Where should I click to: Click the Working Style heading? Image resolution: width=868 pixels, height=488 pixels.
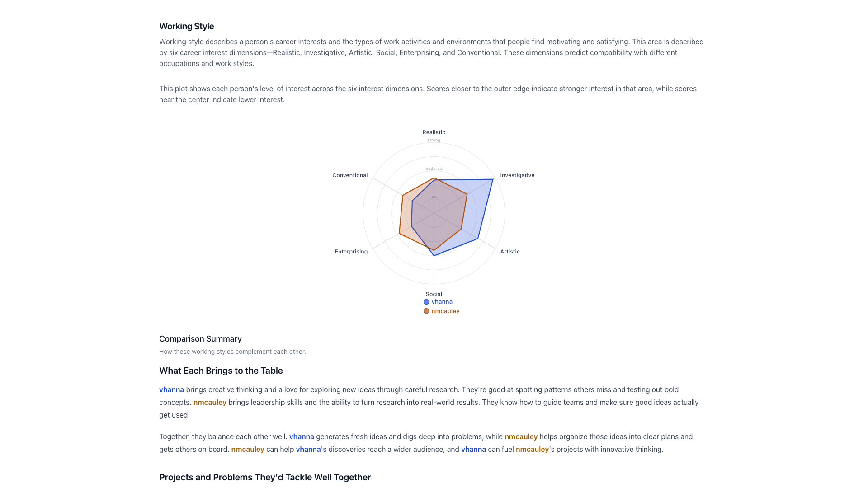[x=186, y=27]
